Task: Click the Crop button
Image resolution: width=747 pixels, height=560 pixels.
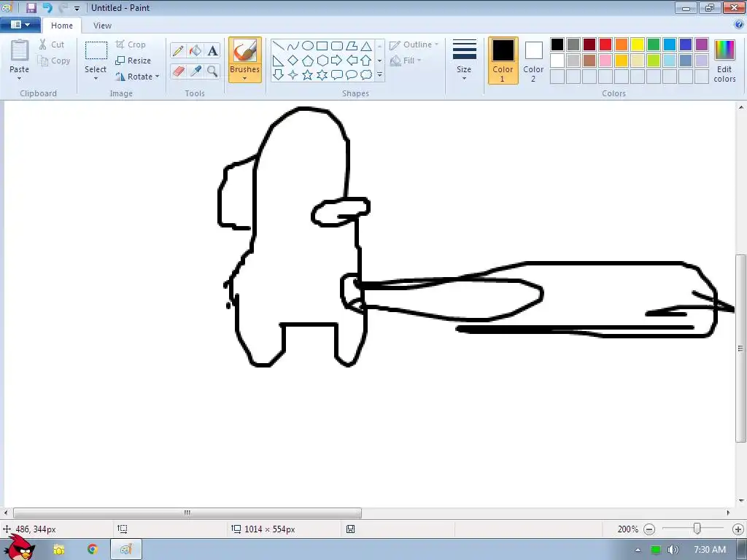Action: click(x=131, y=44)
